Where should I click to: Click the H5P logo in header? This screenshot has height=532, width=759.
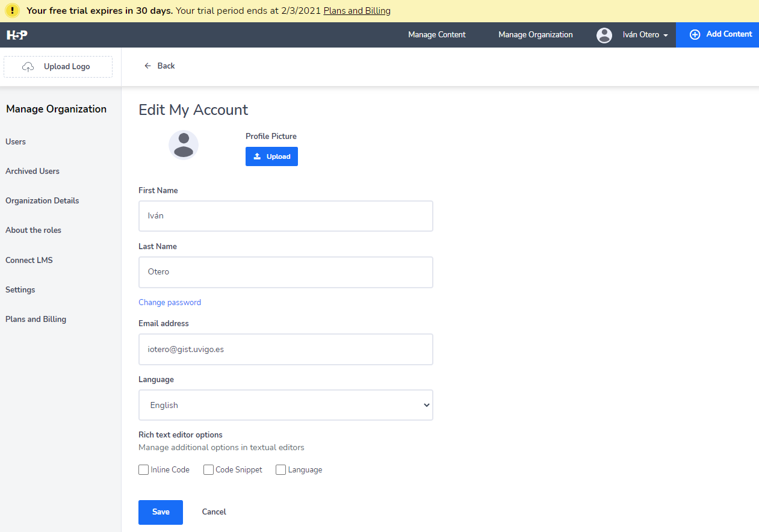pyautogui.click(x=17, y=35)
